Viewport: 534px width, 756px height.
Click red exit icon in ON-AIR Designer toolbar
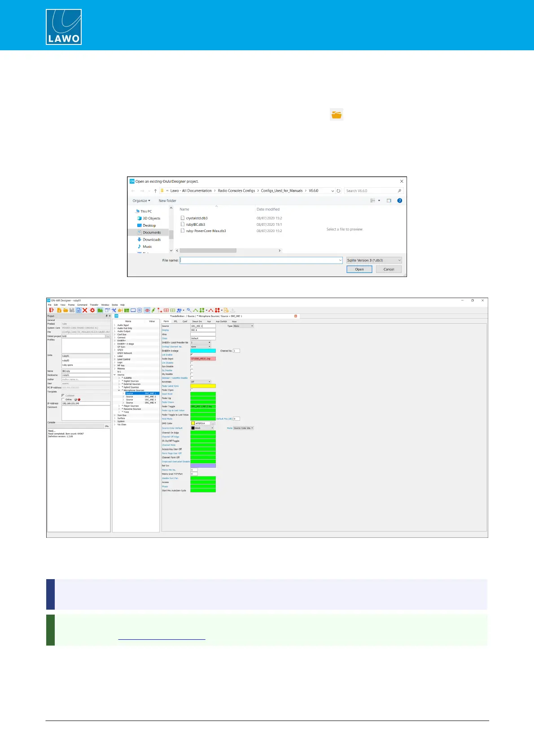click(52, 310)
